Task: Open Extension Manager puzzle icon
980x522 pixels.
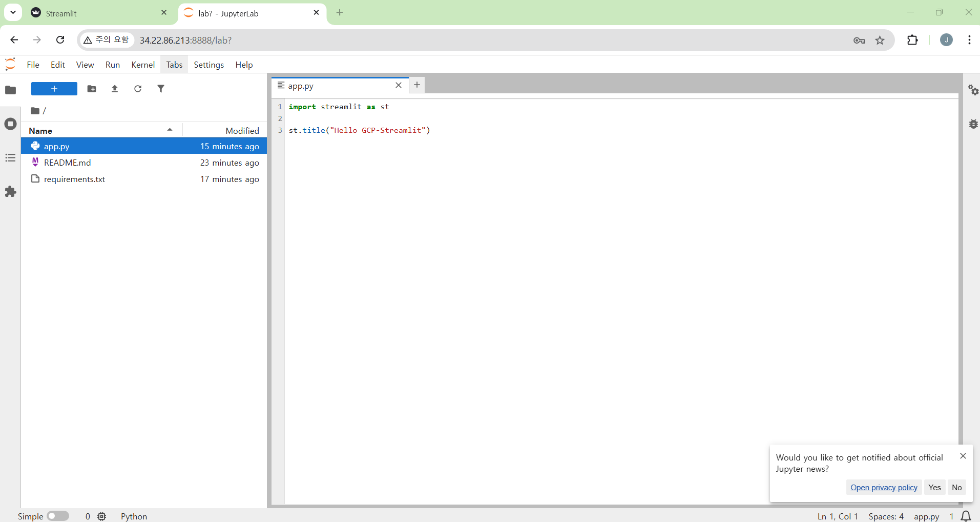Action: 10,192
